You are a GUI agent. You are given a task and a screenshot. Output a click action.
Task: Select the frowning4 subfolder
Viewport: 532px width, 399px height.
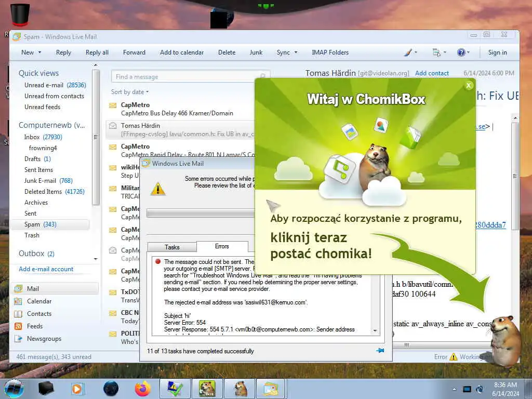[x=43, y=148]
